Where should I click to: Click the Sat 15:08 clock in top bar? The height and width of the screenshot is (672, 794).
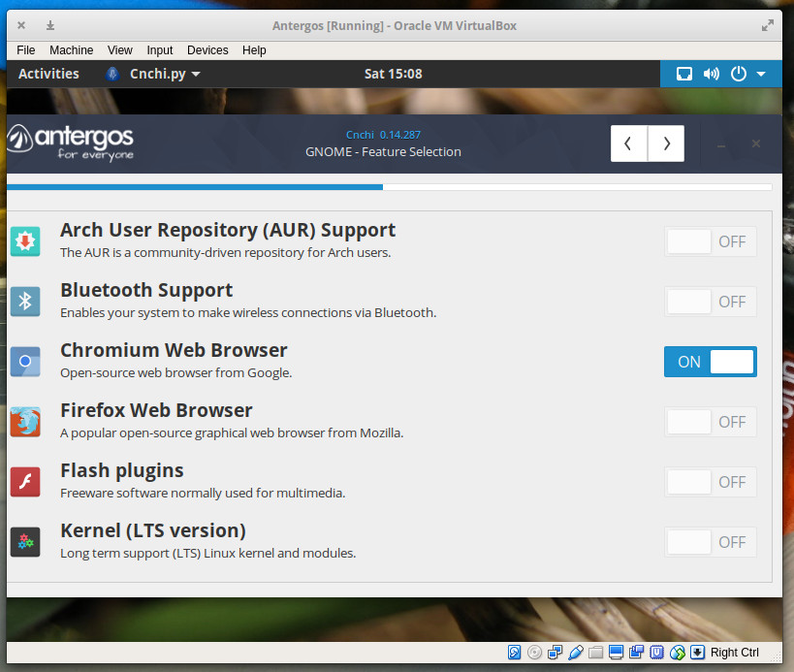[393, 74]
